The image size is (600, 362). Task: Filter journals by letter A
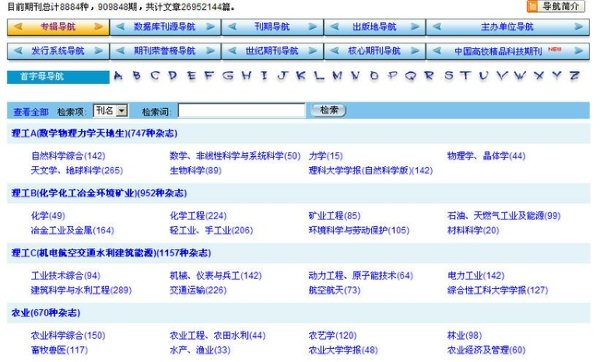(x=118, y=76)
